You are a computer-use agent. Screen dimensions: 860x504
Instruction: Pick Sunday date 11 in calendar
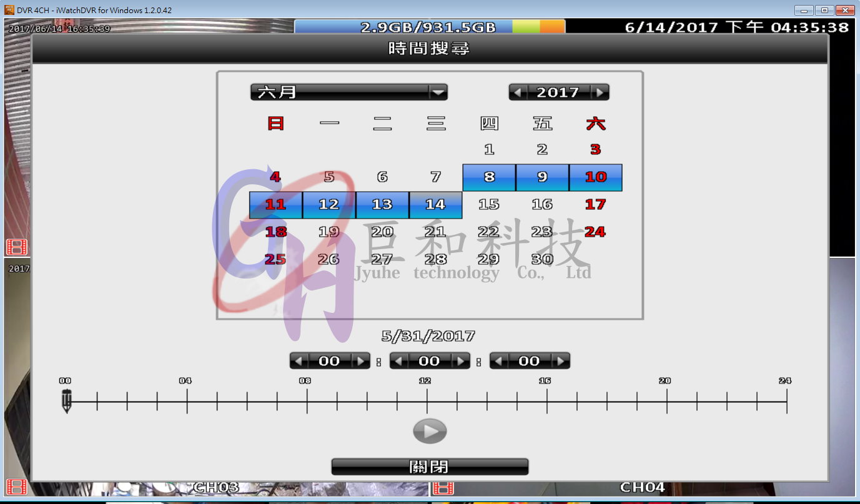click(275, 205)
